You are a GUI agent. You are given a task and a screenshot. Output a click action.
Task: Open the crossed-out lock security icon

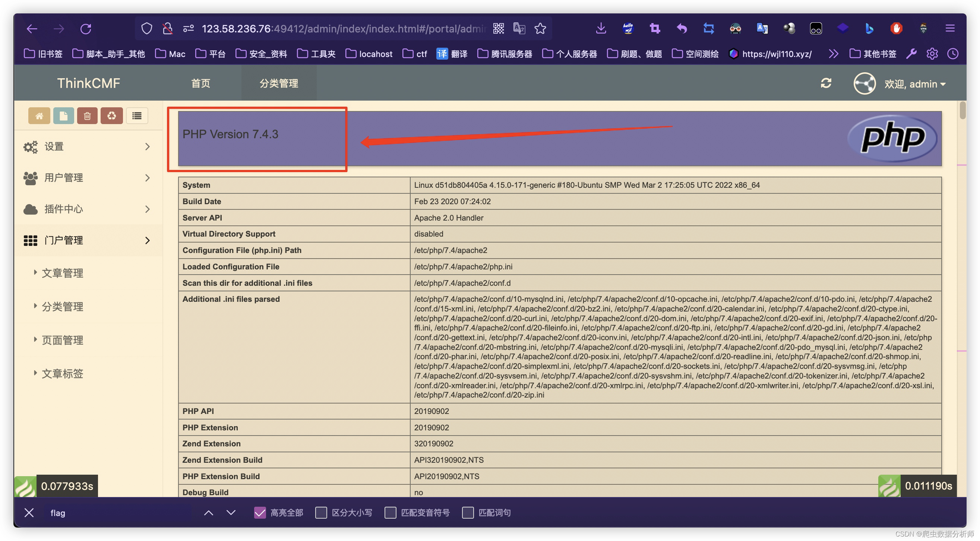167,29
